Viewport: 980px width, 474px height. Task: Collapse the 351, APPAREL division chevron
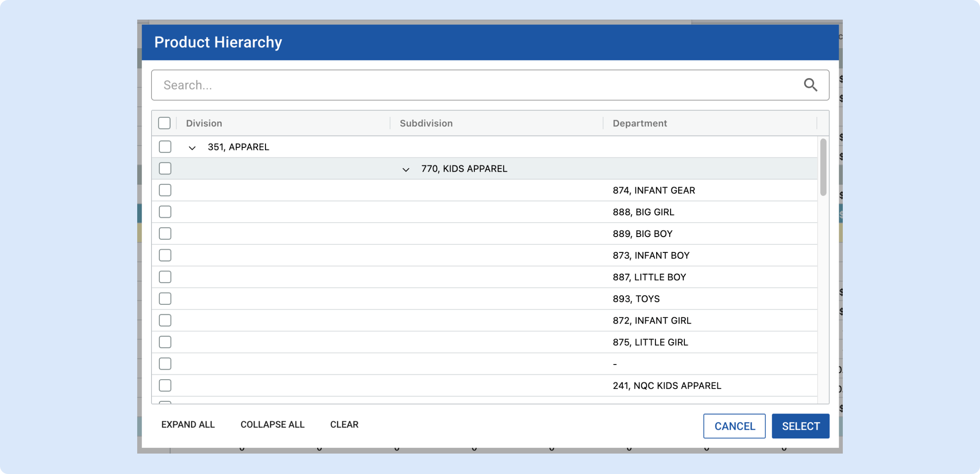point(192,148)
